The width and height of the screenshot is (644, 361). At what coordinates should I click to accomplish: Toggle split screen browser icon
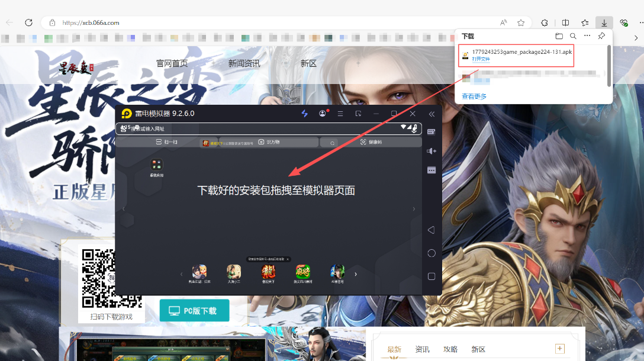[x=565, y=23]
